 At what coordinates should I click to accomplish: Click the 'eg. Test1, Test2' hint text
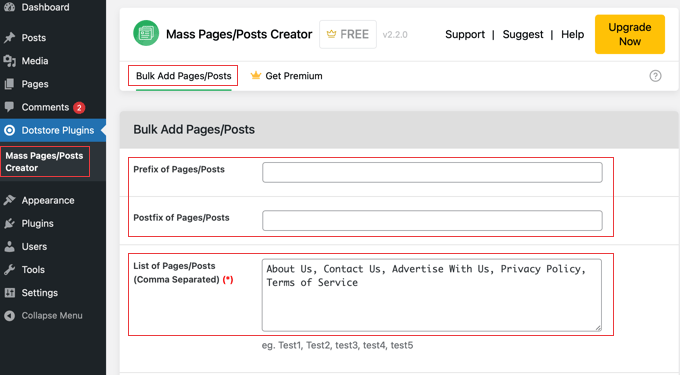click(337, 346)
